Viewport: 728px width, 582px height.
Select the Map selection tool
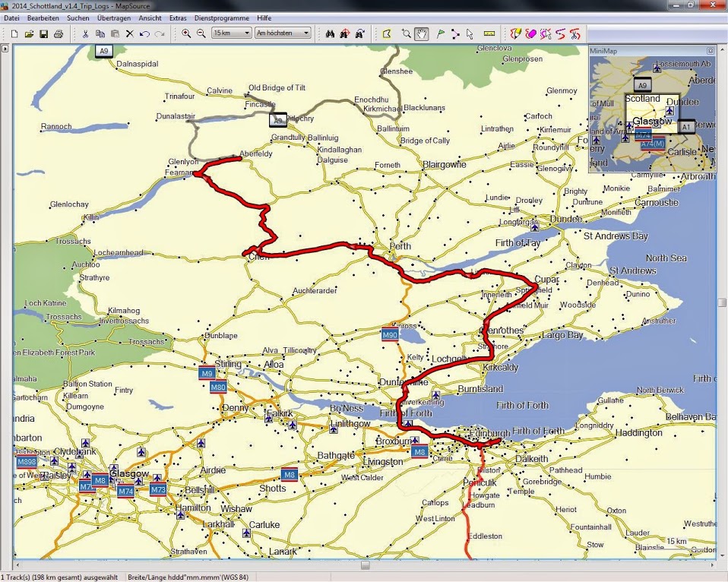coord(387,33)
